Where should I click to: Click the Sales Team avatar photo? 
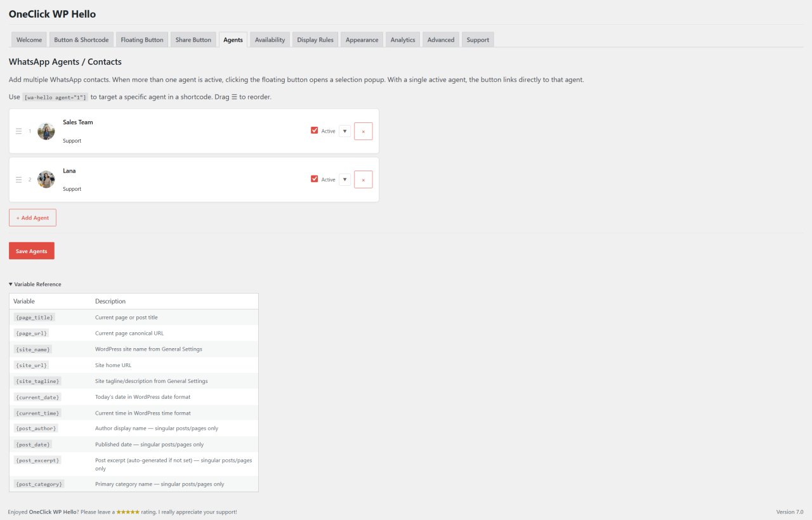pos(46,131)
